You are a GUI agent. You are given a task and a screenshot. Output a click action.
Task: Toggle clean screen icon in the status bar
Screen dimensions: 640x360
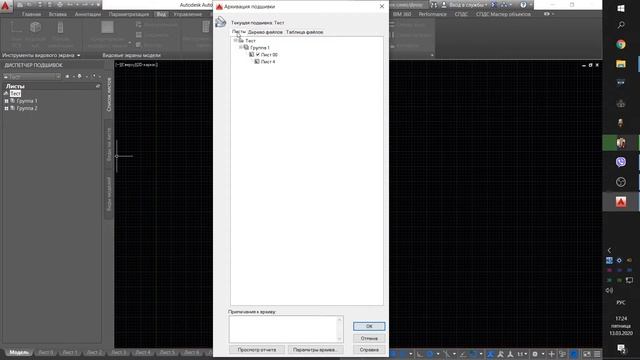click(x=587, y=354)
